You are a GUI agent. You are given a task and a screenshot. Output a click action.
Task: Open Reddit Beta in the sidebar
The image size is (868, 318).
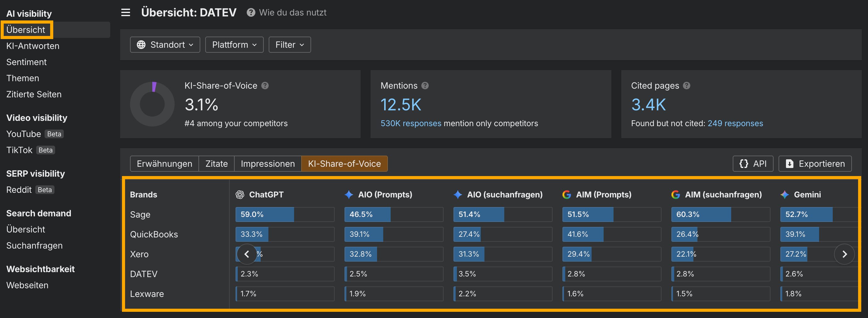(x=30, y=190)
